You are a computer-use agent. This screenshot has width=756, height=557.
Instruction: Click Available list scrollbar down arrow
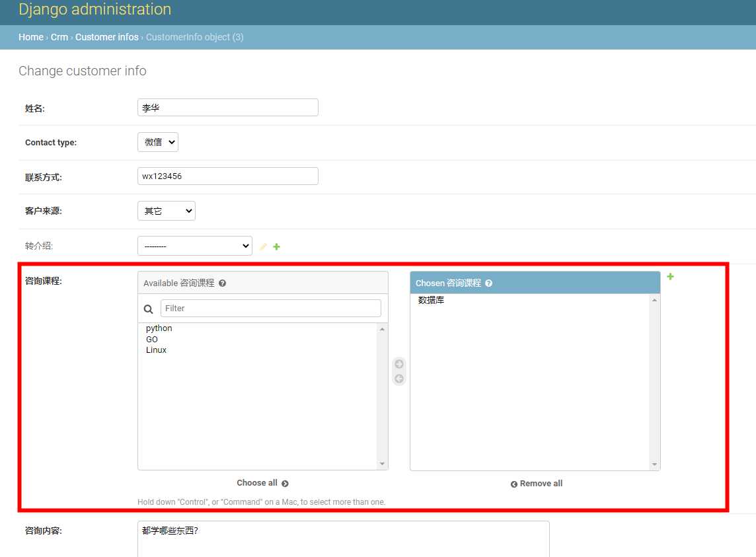pos(383,464)
